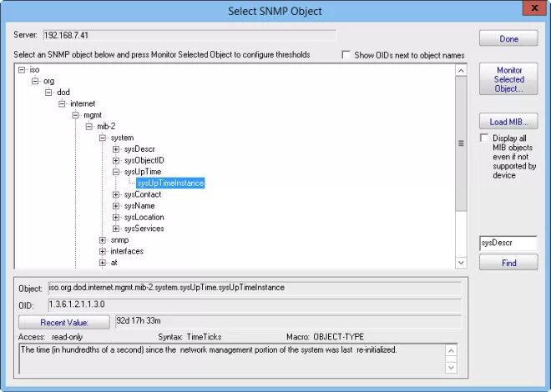
Task: Collapse the mgmt tree node
Action: 75,115
